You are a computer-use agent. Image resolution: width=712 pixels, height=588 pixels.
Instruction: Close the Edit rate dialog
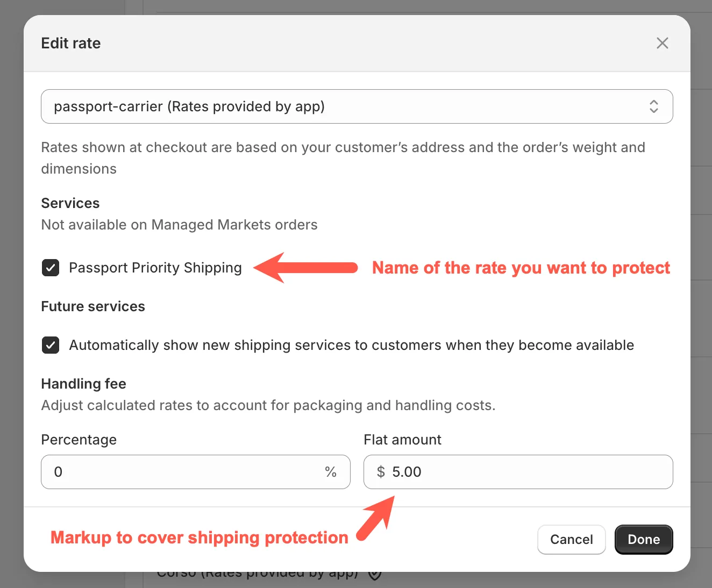662,43
